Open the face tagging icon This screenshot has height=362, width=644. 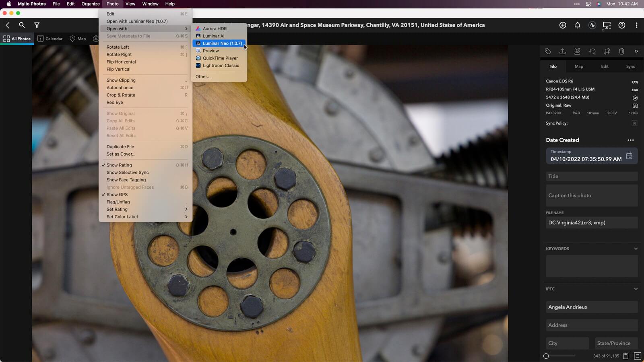tap(577, 51)
